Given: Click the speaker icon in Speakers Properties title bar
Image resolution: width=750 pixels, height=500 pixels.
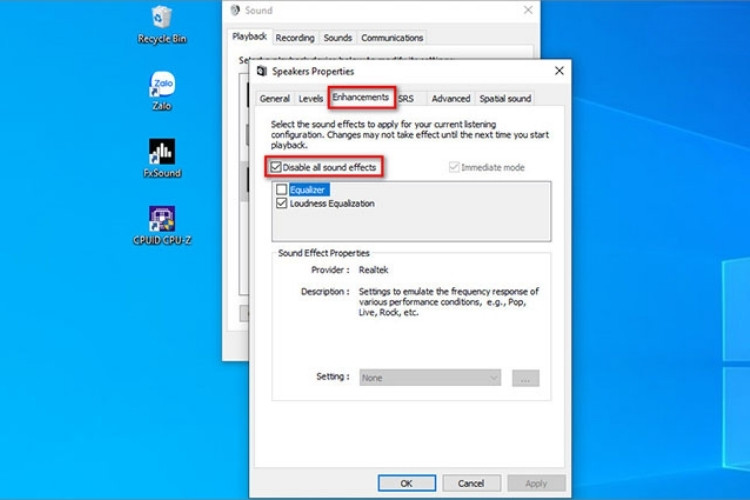Looking at the screenshot, I should tap(262, 72).
